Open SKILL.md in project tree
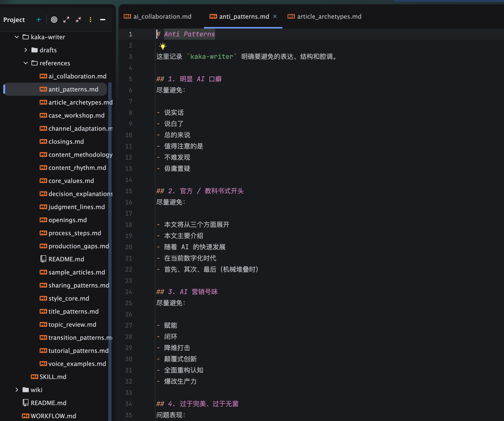The image size is (504, 421). [x=49, y=377]
